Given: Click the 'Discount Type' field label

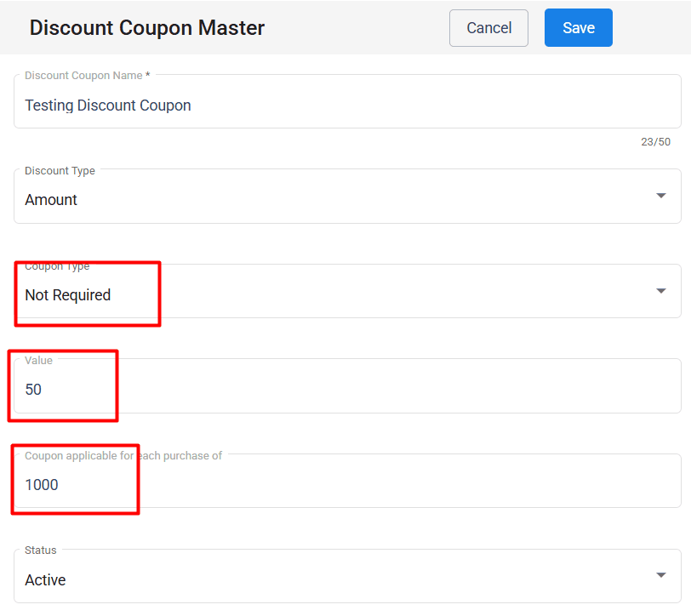Looking at the screenshot, I should [x=60, y=171].
